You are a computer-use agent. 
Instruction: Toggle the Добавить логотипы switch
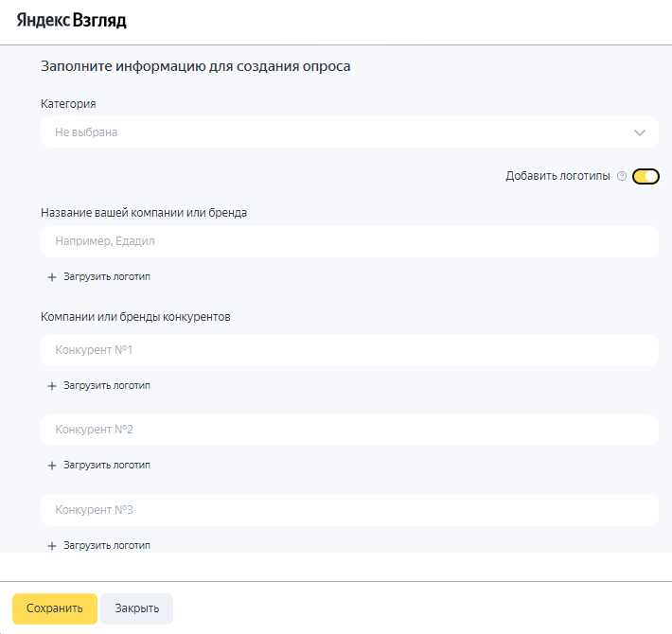tap(645, 177)
